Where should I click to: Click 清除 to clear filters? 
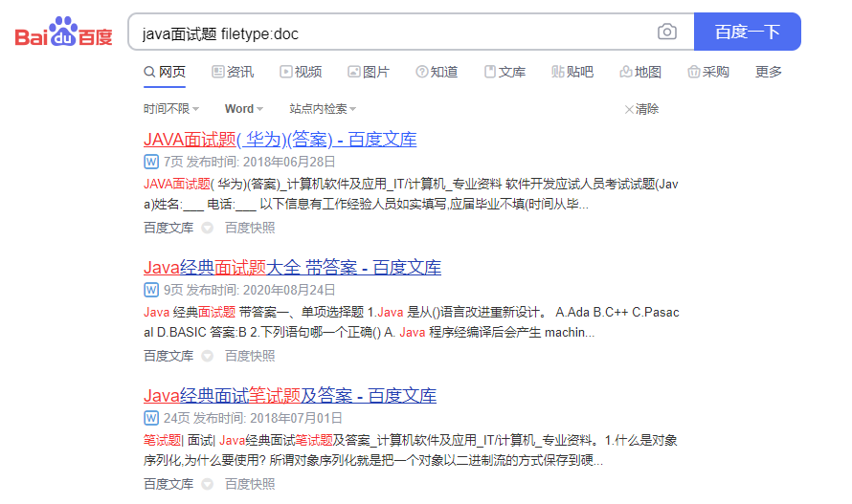tap(646, 109)
